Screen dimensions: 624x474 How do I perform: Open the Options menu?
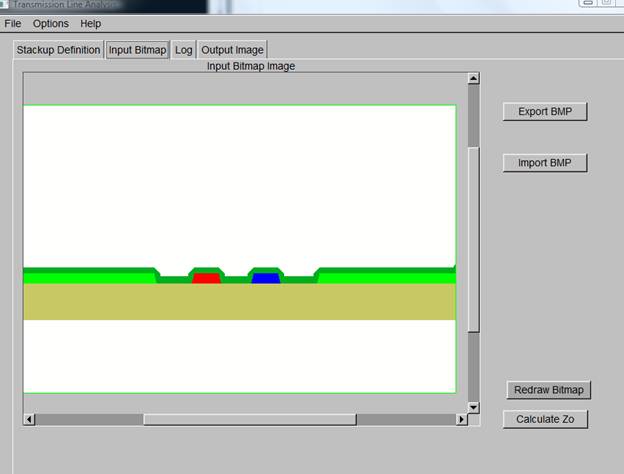(x=50, y=23)
